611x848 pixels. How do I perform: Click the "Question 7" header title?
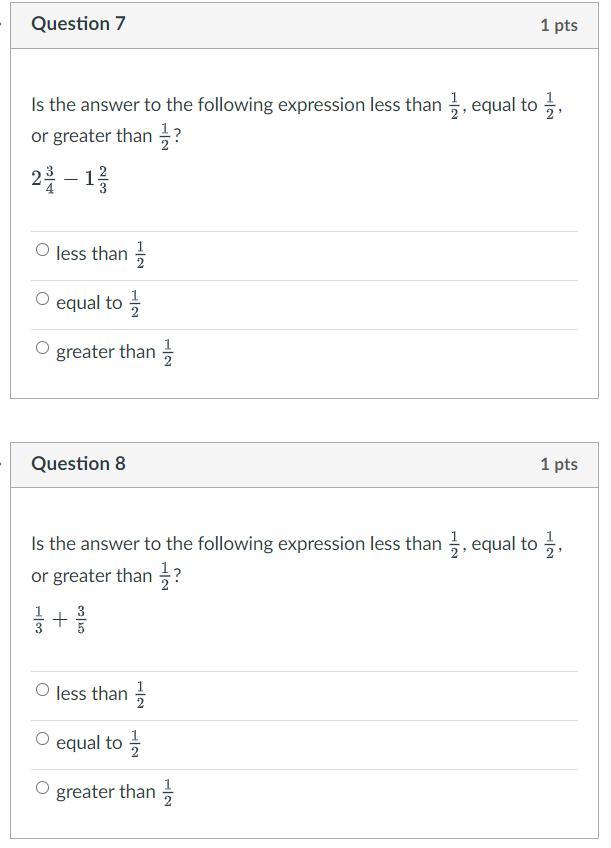[x=78, y=23]
